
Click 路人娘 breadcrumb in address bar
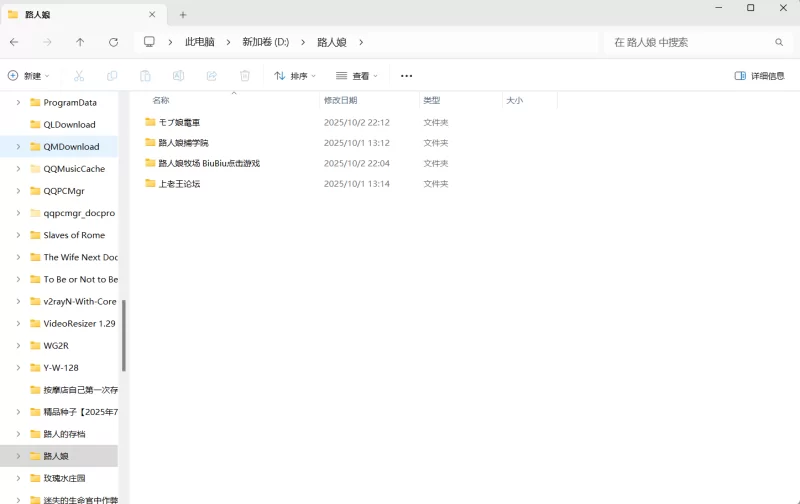coord(332,42)
